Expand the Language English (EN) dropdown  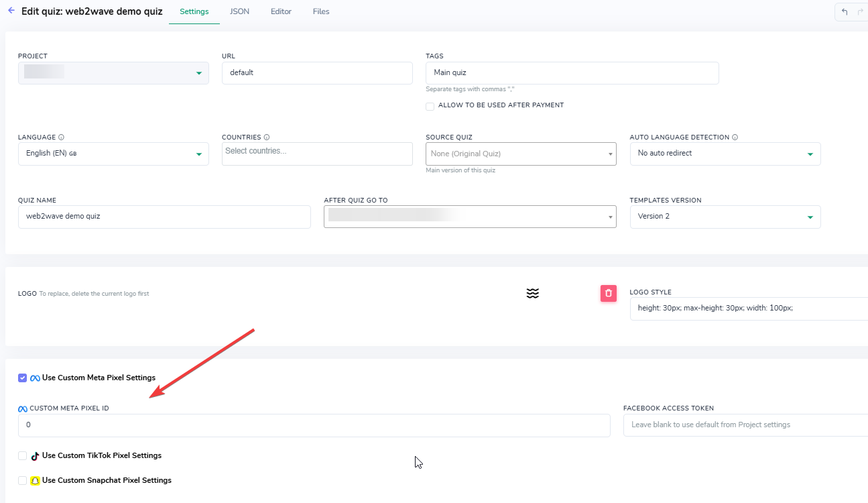click(113, 154)
